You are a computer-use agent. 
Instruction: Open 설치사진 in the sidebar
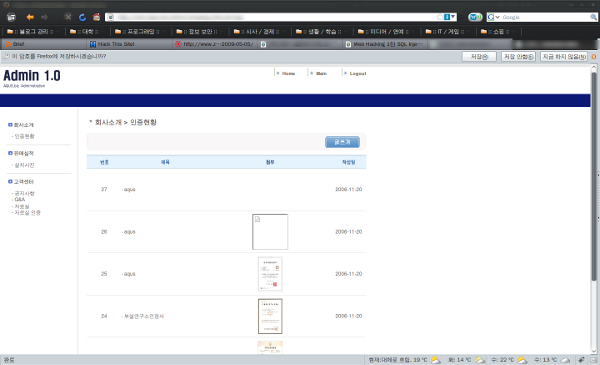[x=24, y=165]
